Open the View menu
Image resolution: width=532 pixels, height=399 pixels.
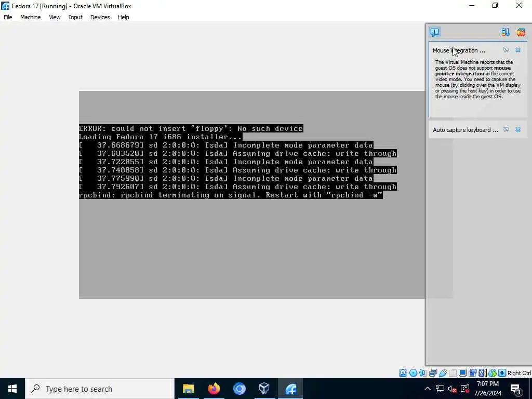[x=55, y=17]
